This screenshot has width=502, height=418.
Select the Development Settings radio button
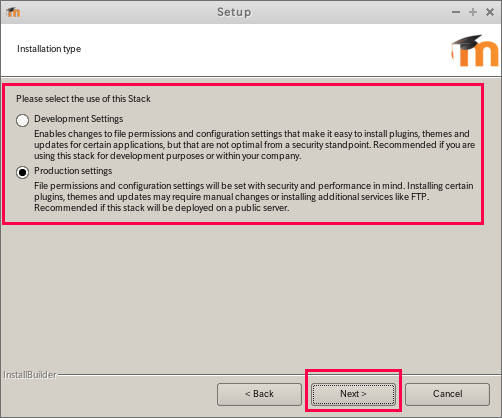[22, 120]
